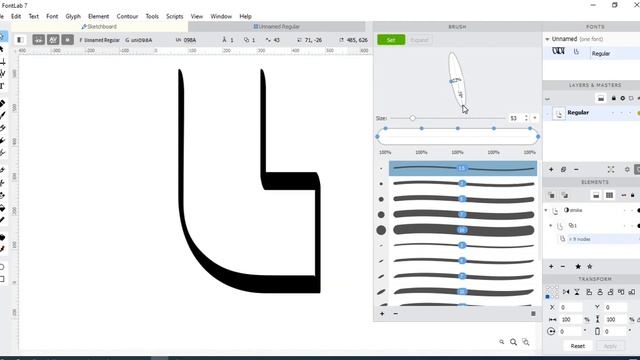Toggle Elements grid view button
The width and height of the screenshot is (640, 360).
click(x=609, y=196)
